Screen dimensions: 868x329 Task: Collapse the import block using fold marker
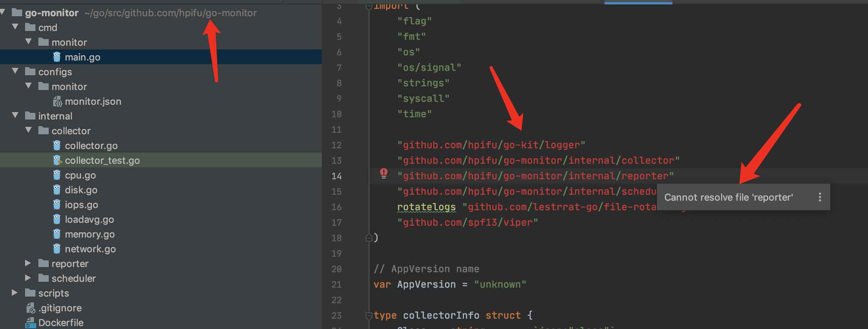pyautogui.click(x=368, y=6)
